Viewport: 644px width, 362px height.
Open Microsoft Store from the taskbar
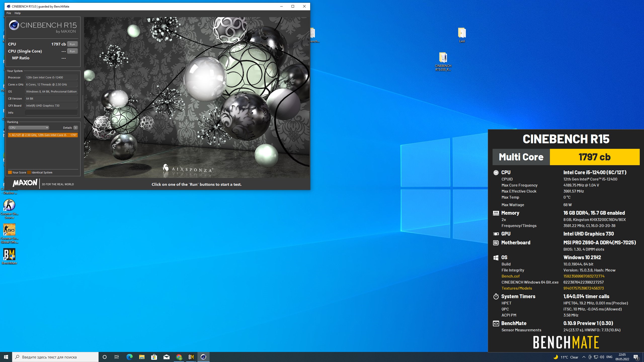pyautogui.click(x=154, y=357)
